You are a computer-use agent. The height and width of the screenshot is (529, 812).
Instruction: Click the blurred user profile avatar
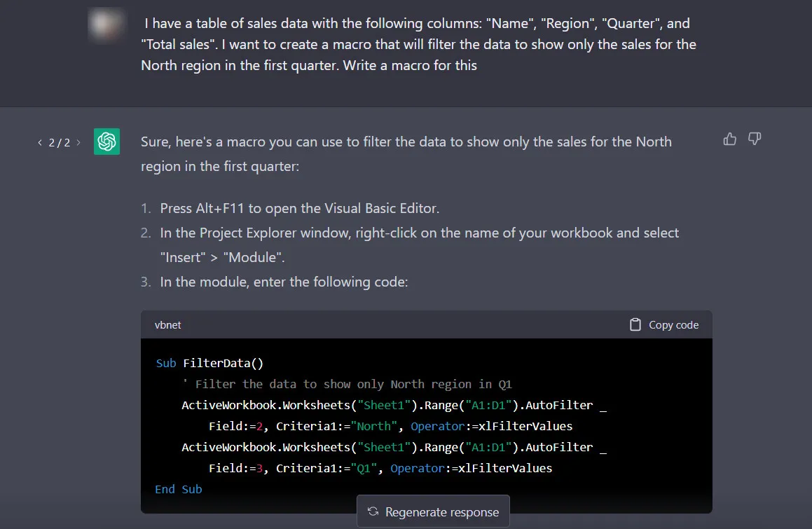click(x=106, y=25)
